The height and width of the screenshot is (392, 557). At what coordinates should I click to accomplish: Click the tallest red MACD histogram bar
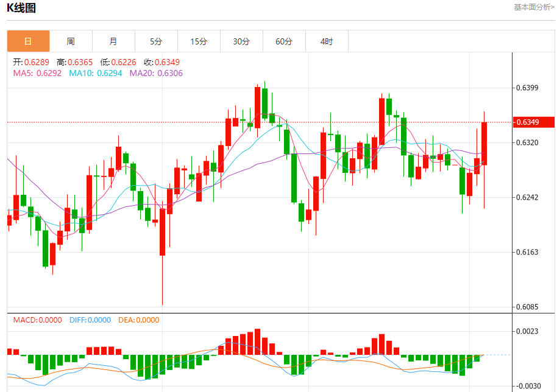pyautogui.click(x=258, y=342)
